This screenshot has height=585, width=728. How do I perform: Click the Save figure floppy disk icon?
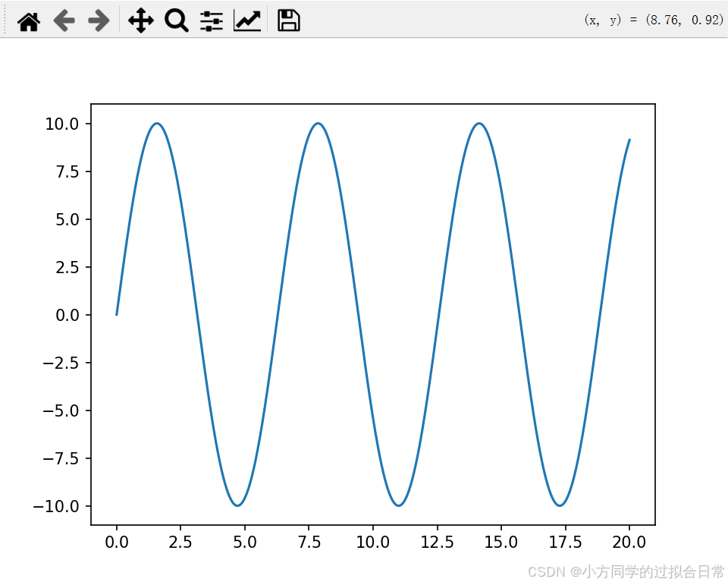click(x=288, y=20)
